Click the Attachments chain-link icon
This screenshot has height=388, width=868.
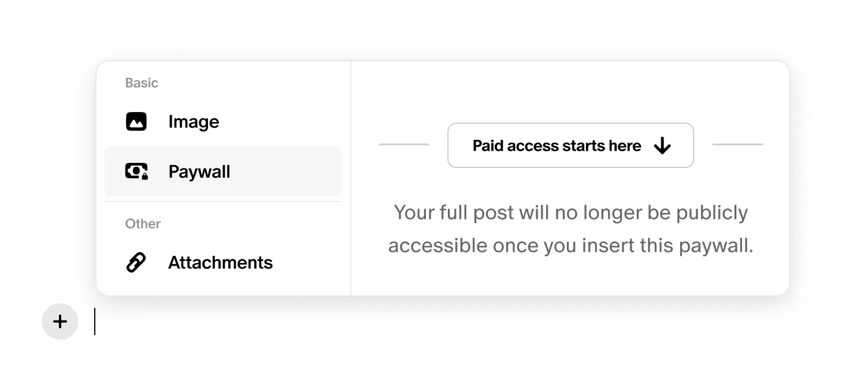pyautogui.click(x=136, y=263)
